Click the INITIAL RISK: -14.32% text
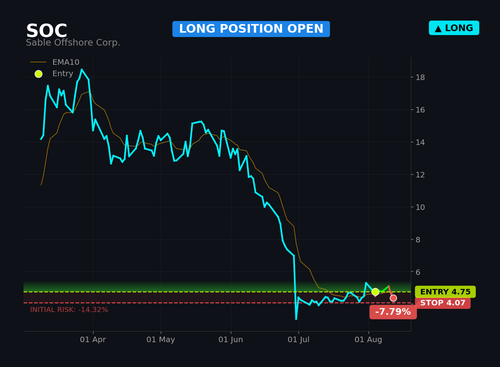500x367 pixels. [x=69, y=310]
